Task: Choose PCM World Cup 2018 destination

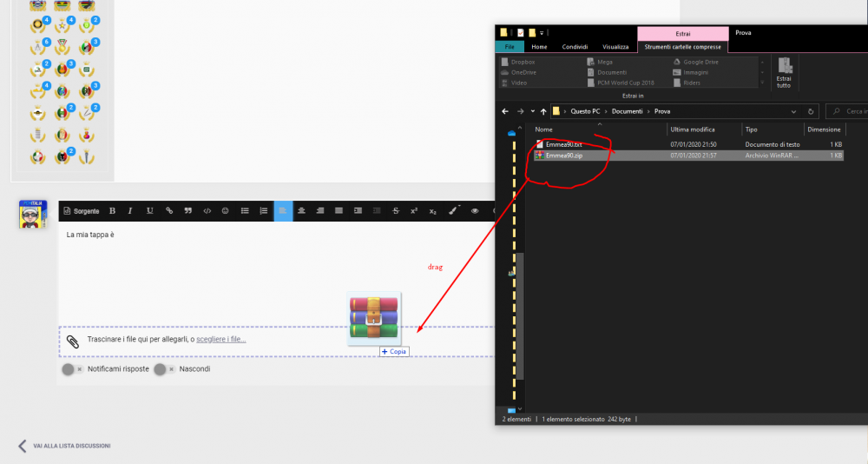Action: click(621, 83)
